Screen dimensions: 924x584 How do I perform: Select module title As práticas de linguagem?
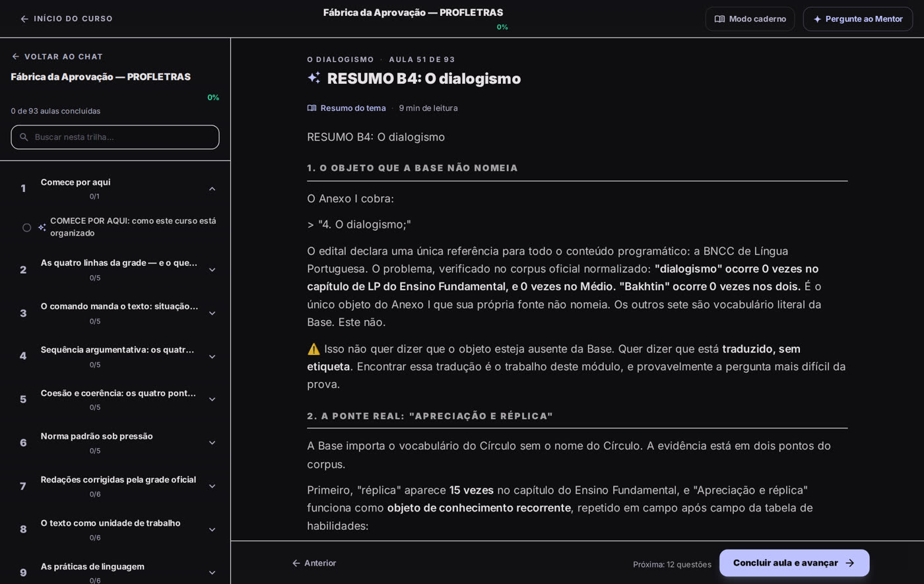pyautogui.click(x=92, y=567)
